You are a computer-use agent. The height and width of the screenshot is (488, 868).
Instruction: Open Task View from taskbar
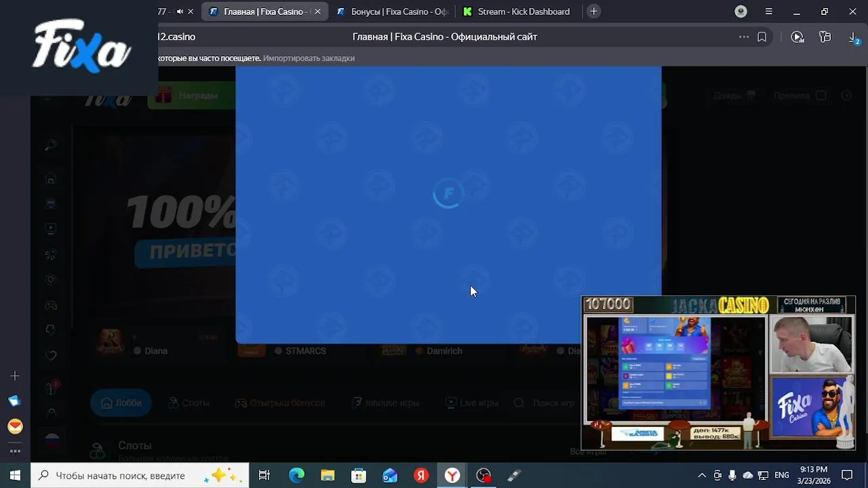click(264, 475)
